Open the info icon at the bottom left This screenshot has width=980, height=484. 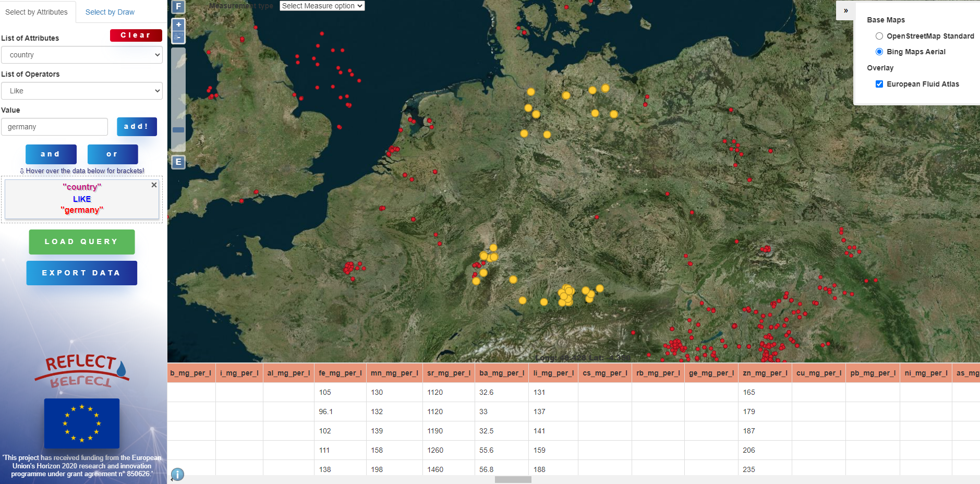(177, 474)
